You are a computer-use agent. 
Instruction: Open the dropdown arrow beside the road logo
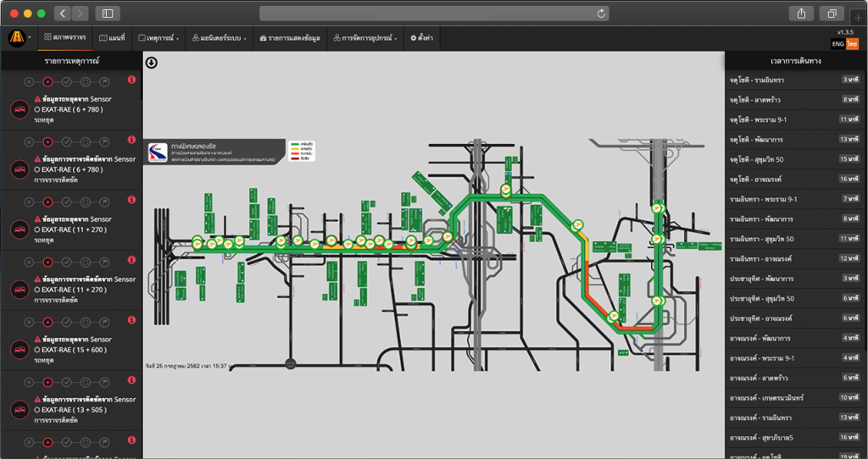tap(30, 38)
